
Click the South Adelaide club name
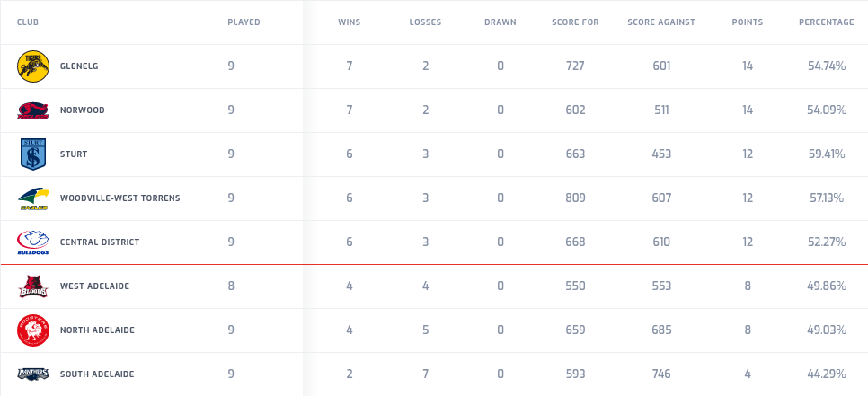[x=97, y=374]
